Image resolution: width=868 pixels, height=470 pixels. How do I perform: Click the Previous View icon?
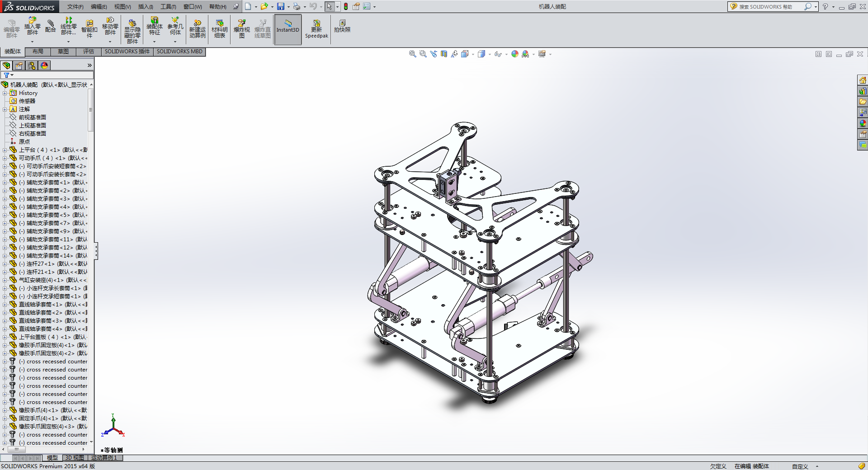[x=434, y=54]
